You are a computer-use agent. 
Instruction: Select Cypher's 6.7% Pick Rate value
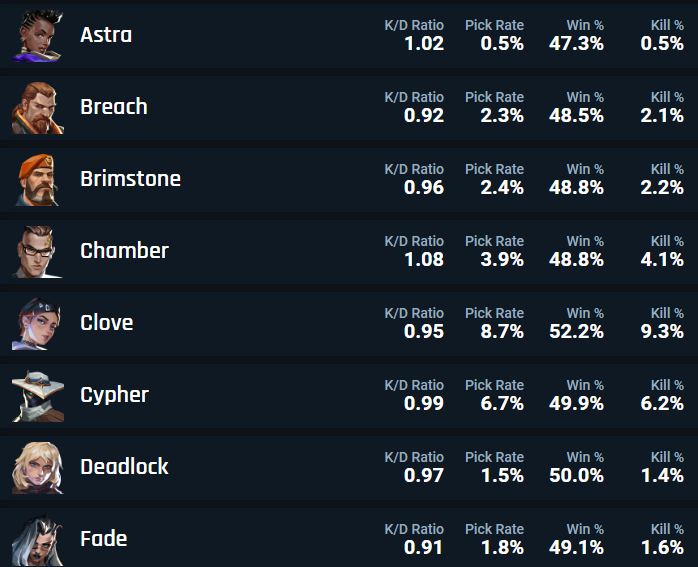tap(502, 404)
